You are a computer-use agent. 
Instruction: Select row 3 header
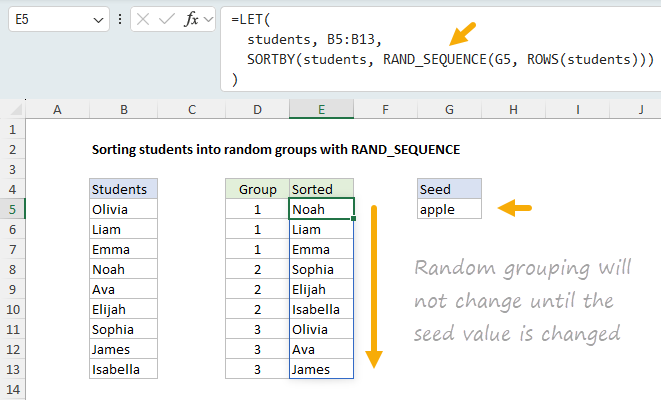click(x=13, y=169)
